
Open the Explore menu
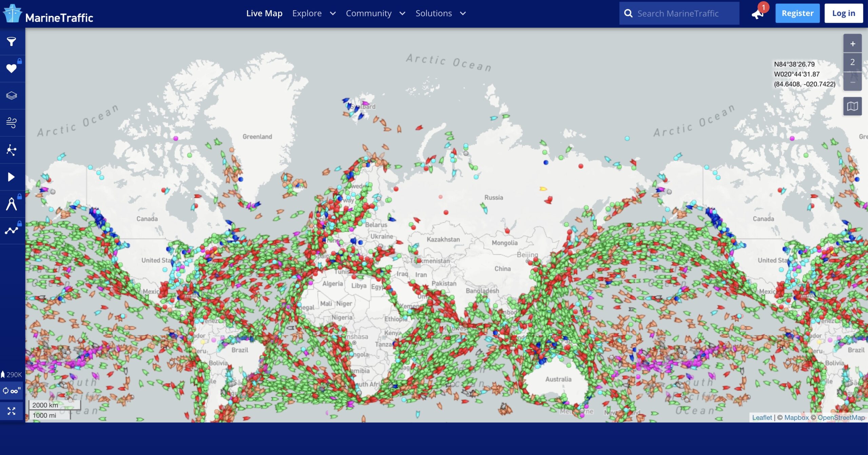point(307,13)
